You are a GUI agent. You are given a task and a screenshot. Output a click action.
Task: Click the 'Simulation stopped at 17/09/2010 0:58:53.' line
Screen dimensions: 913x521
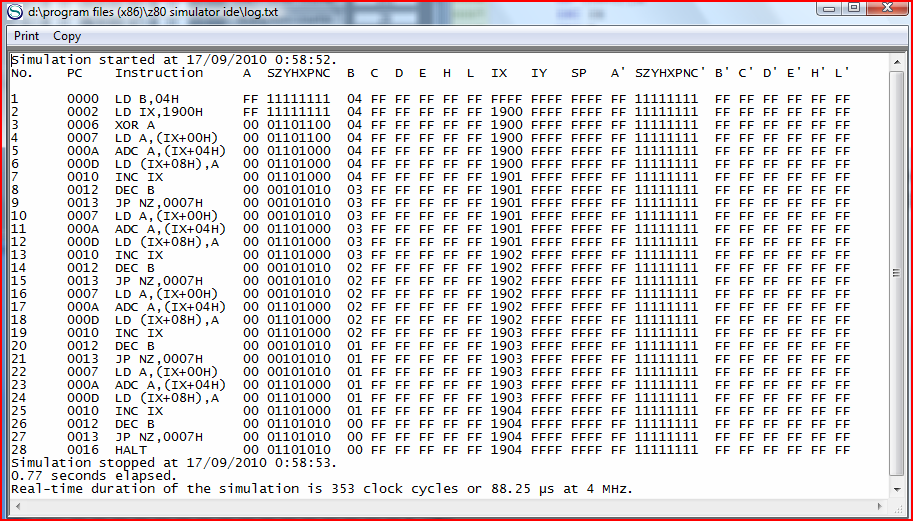[x=174, y=463]
